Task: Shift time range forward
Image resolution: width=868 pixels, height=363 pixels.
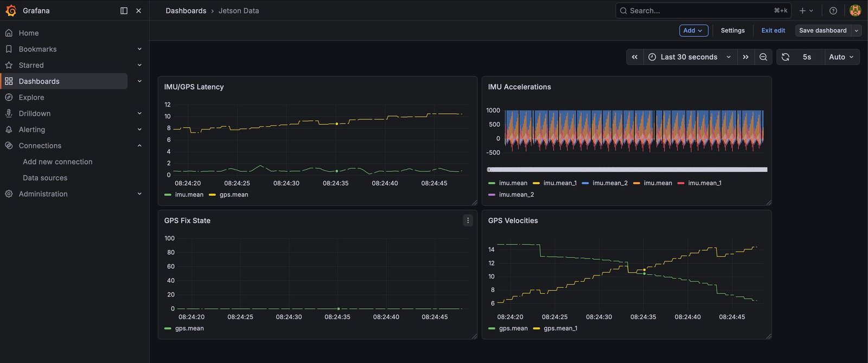Action: point(746,57)
